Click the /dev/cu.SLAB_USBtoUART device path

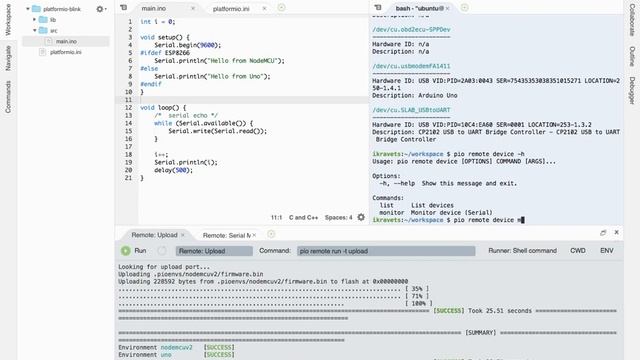click(411, 110)
